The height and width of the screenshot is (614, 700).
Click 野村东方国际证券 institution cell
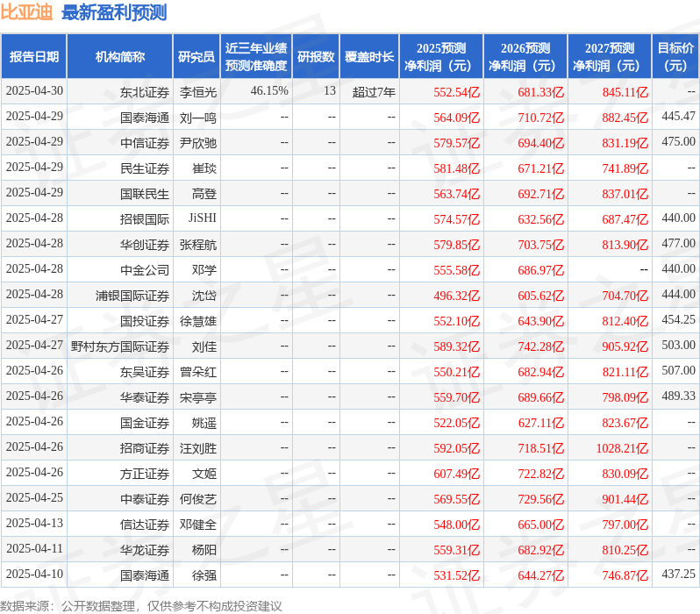pos(120,347)
